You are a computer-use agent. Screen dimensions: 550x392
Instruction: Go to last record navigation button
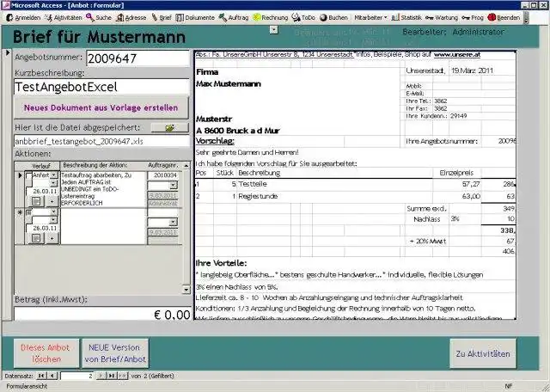pyautogui.click(x=112, y=376)
